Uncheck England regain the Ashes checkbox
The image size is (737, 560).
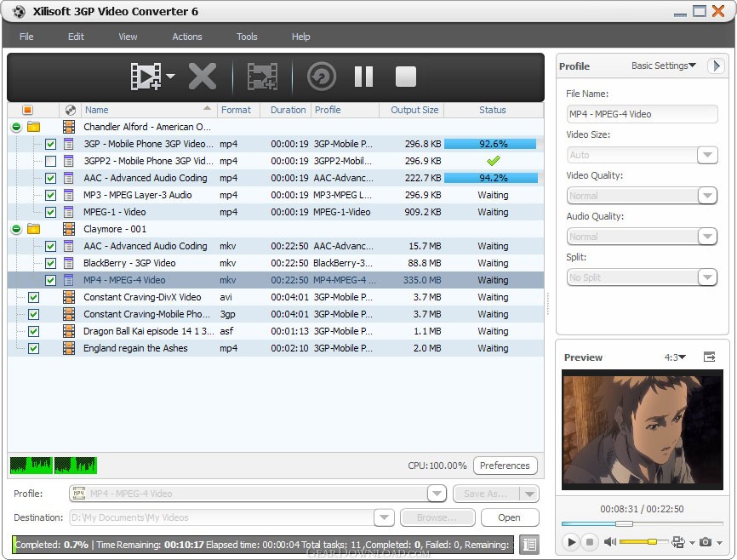click(33, 348)
